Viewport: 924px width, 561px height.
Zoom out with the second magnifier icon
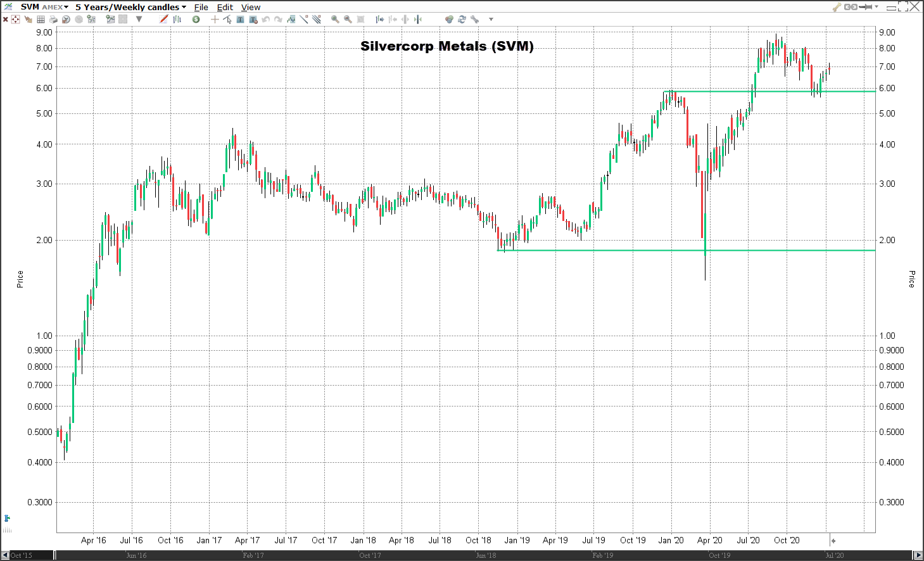[x=348, y=19]
